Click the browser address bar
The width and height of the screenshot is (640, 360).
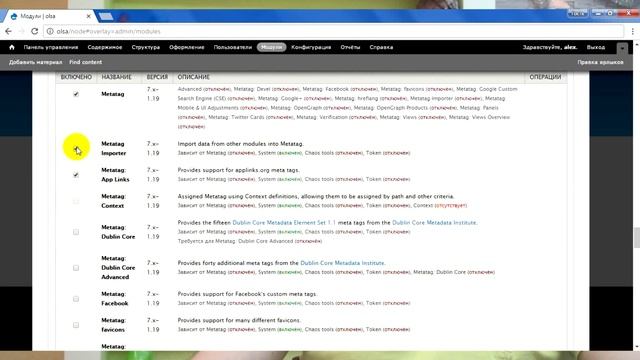click(x=335, y=31)
